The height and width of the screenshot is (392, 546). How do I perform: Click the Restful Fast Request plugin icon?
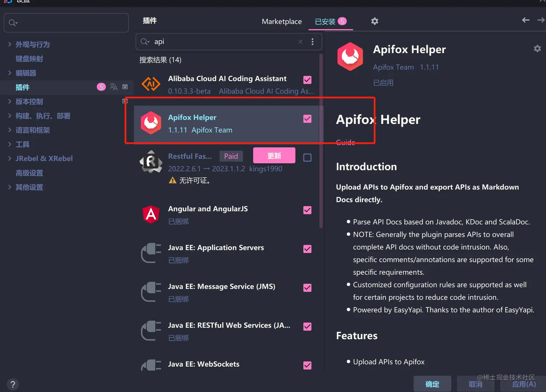click(x=151, y=161)
